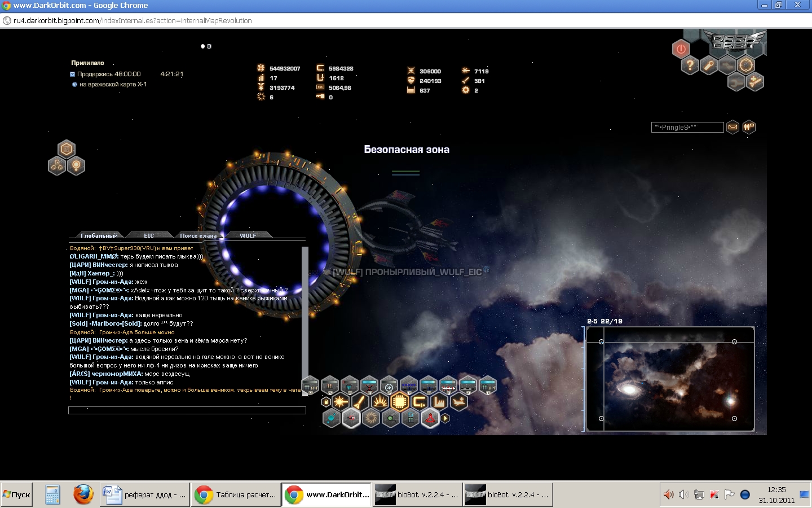Click the greyed-out hexagon left of the crosshair
This screenshot has height=508, width=812.
click(727, 65)
